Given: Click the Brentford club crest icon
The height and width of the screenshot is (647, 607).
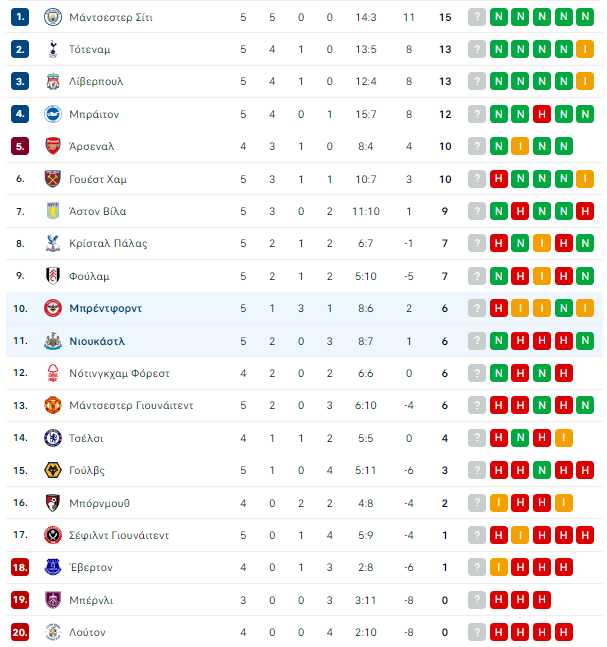Looking at the screenshot, I should (53, 308).
